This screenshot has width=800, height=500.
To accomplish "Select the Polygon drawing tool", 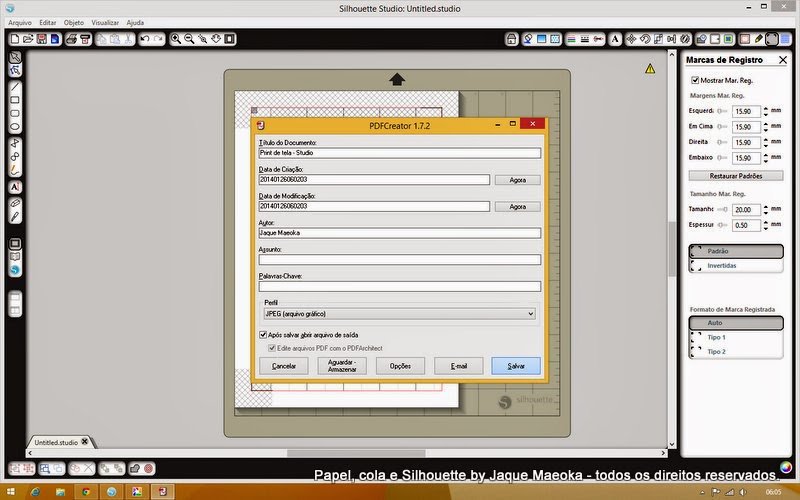I will click(x=15, y=143).
